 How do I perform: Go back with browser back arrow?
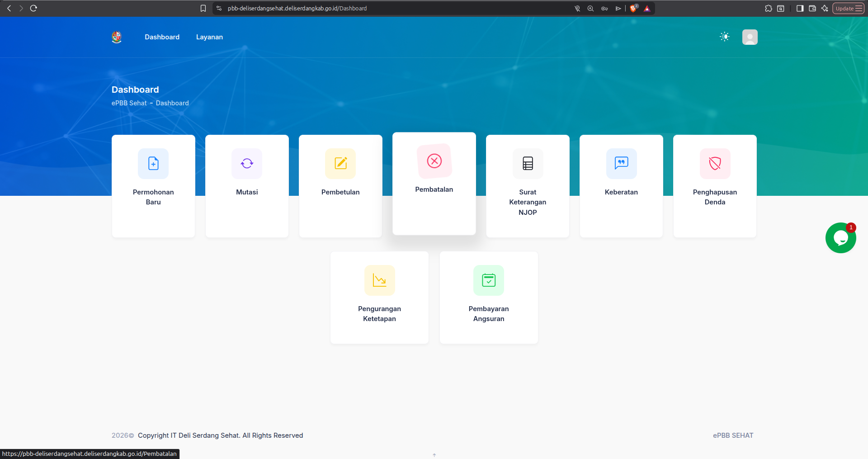(x=9, y=8)
